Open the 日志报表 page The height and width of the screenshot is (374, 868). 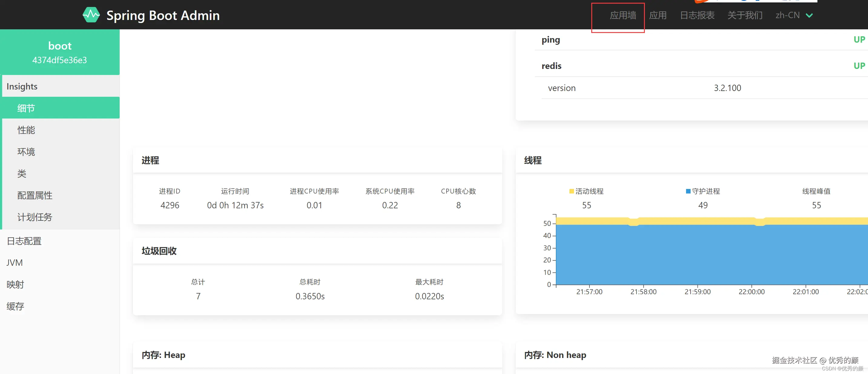click(697, 15)
